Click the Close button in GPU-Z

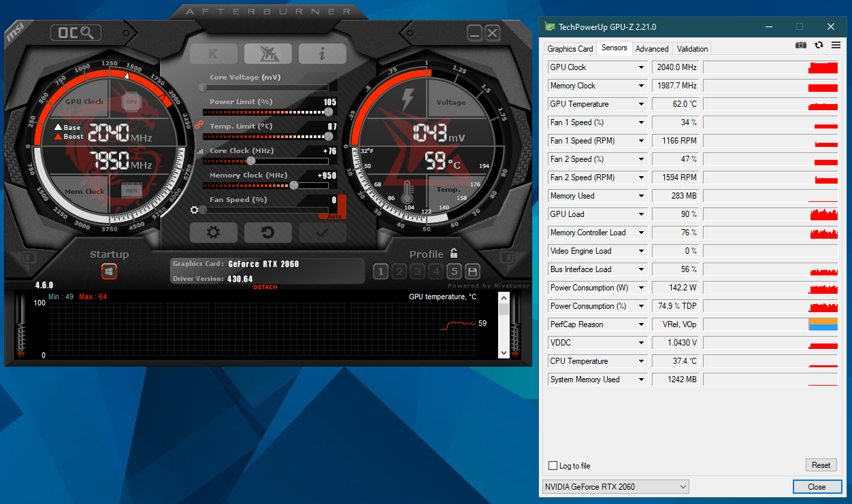(817, 487)
